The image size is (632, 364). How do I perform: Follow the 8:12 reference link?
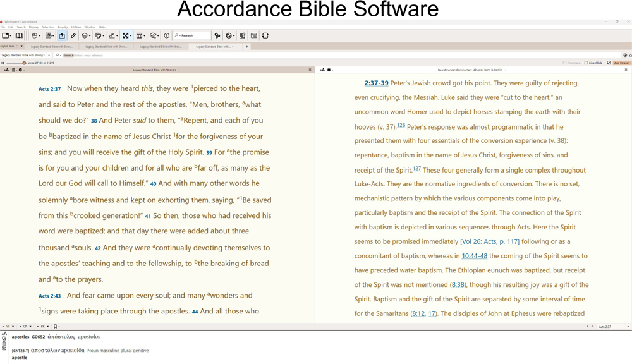[418, 313]
